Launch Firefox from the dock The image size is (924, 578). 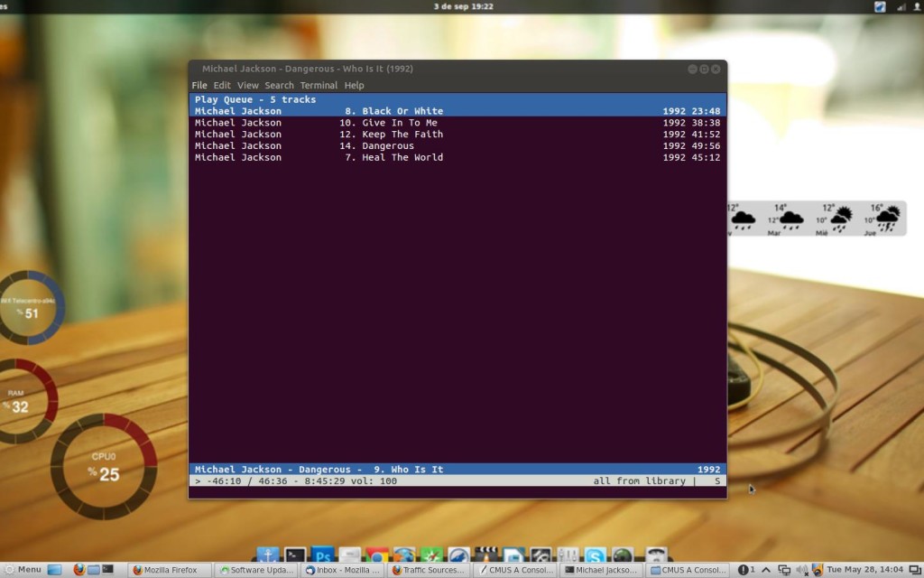point(403,553)
